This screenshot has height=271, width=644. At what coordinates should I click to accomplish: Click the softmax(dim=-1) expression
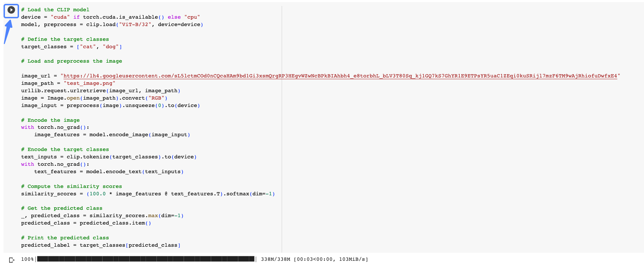tap(250, 194)
